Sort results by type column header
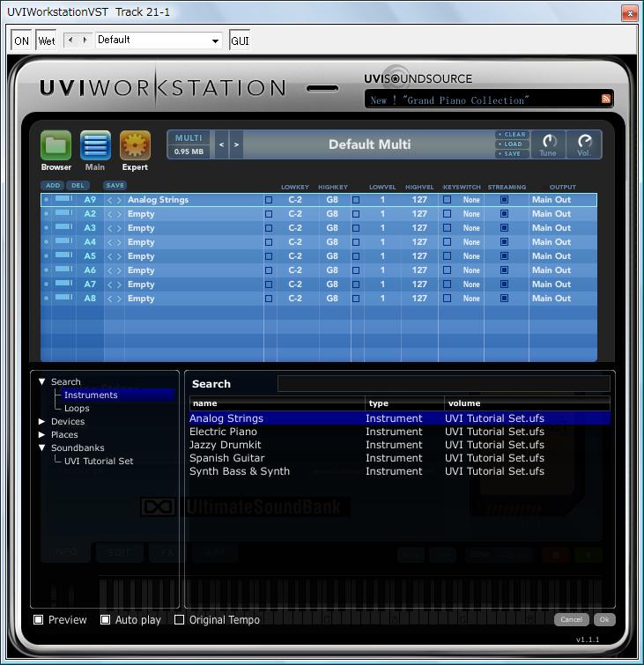644x665 pixels. pos(404,403)
